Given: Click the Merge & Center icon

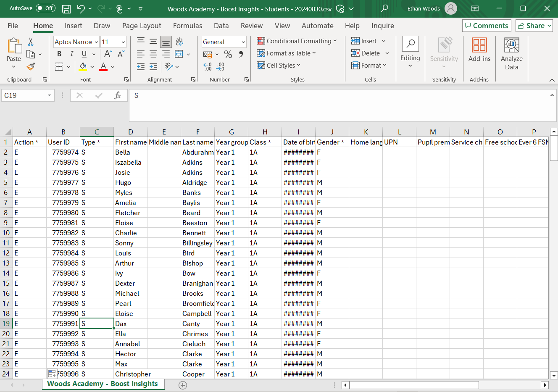Looking at the screenshot, I should (x=179, y=54).
